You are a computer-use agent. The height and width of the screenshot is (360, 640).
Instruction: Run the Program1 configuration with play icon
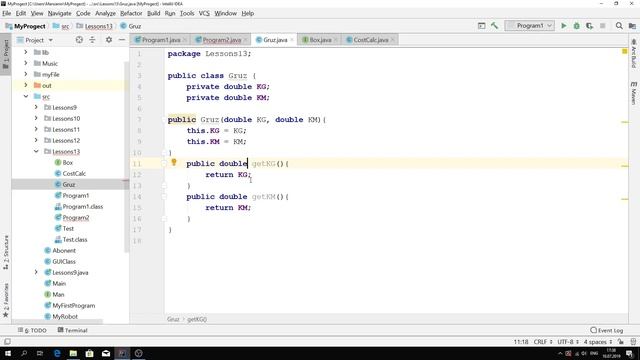click(x=564, y=26)
